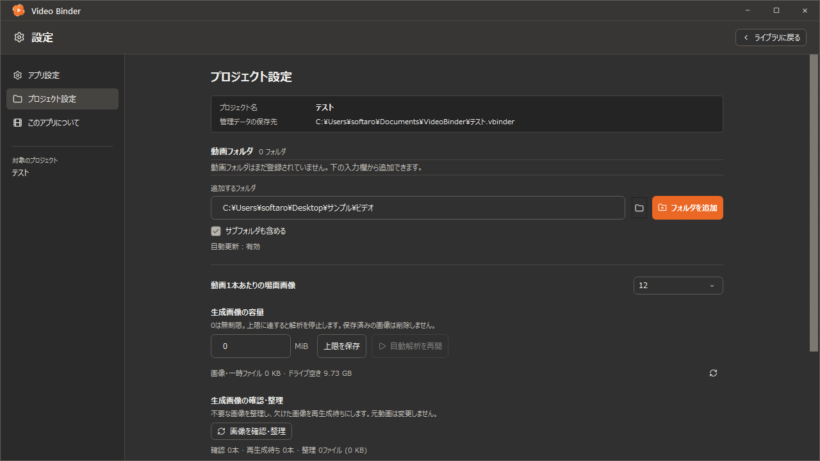The height and width of the screenshot is (461, 820).
Task: Click the Video Binder app logo icon
Action: pos(18,10)
